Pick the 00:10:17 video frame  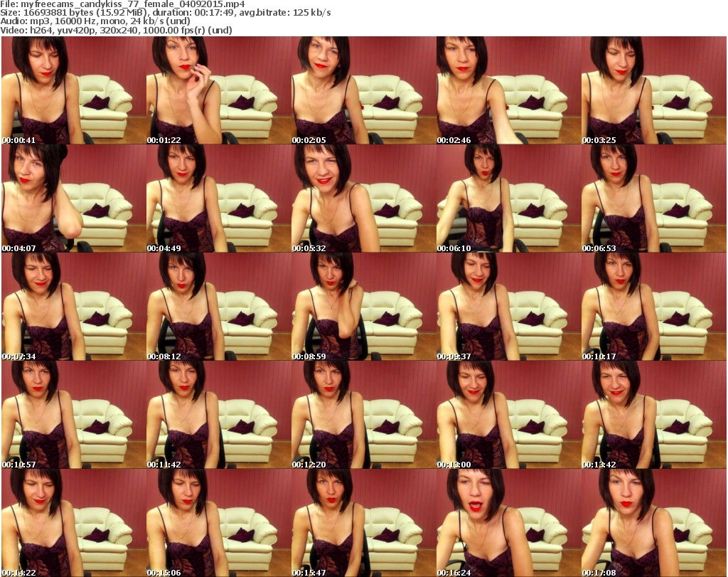(654, 307)
